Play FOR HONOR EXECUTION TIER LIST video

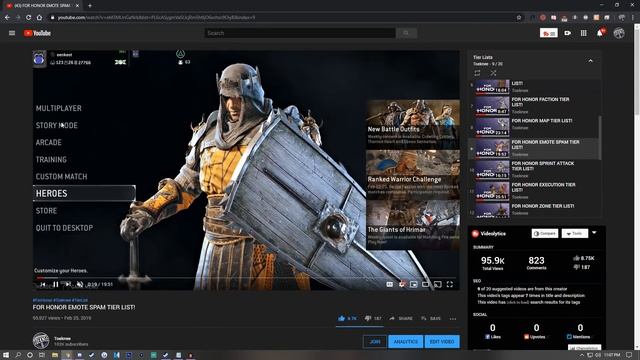[x=534, y=191]
